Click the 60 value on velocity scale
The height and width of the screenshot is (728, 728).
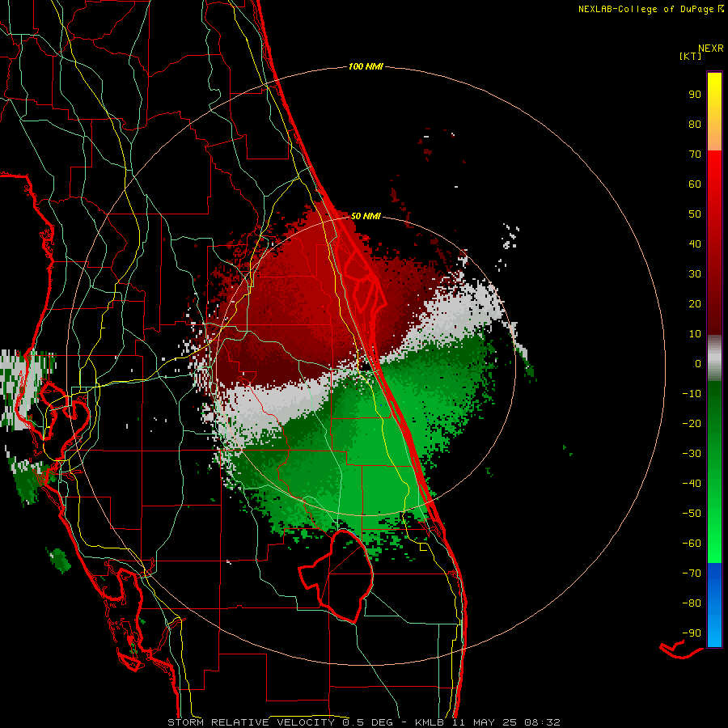[695, 184]
